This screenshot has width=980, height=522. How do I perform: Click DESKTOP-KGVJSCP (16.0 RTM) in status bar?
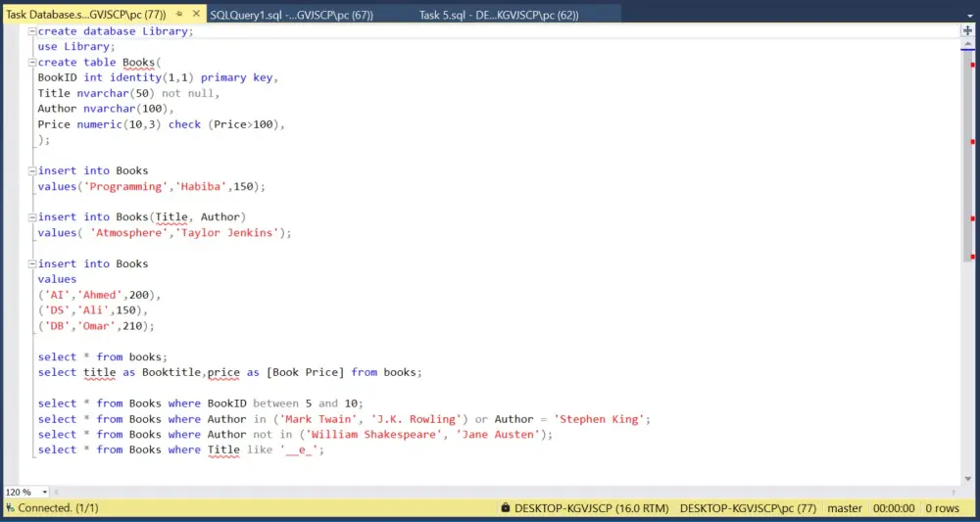(x=591, y=508)
